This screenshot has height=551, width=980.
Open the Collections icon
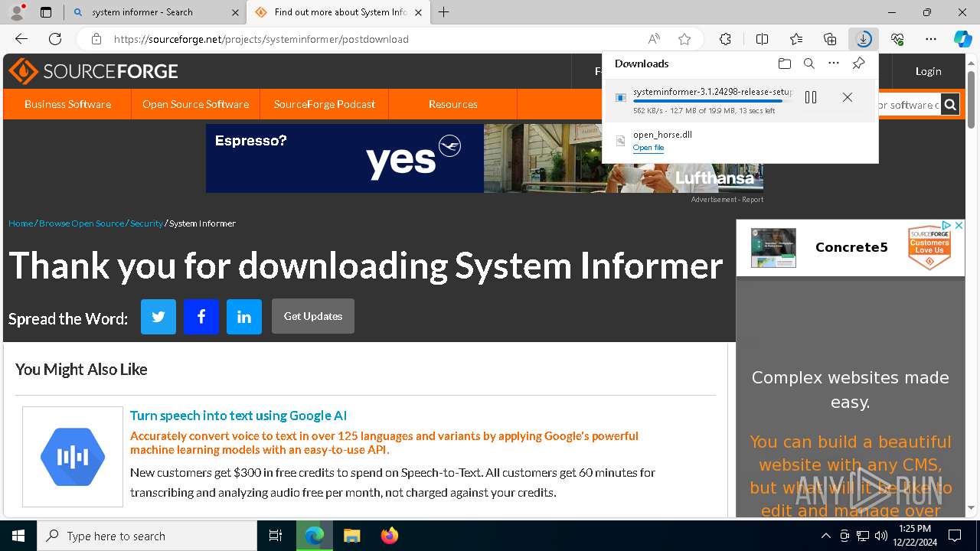[830, 39]
